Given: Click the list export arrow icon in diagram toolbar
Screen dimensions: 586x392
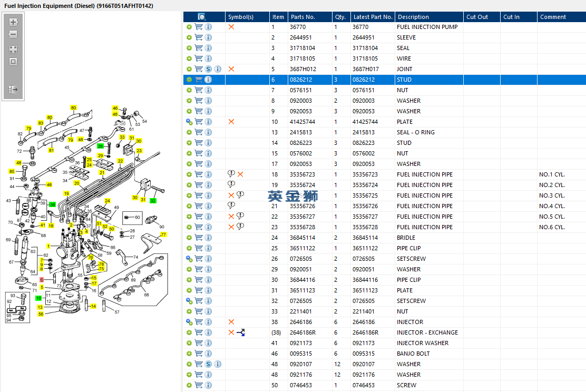Looking at the screenshot, I should tap(13, 90).
